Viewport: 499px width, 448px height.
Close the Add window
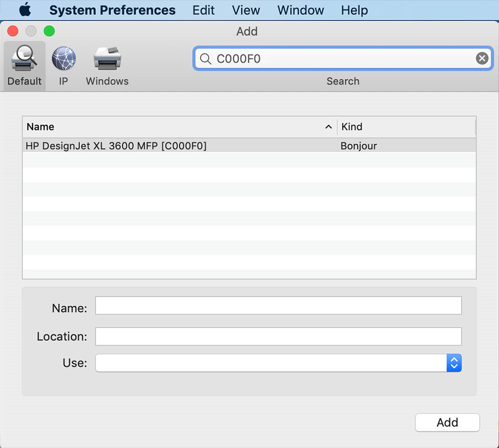point(13,31)
